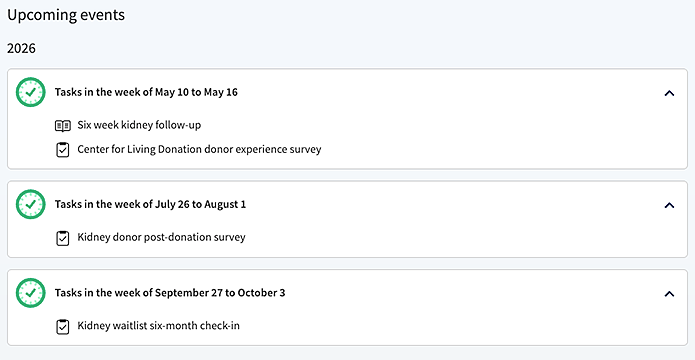The image size is (695, 360).
Task: Open Center for Living Donation donor experience survey
Action: point(199,149)
